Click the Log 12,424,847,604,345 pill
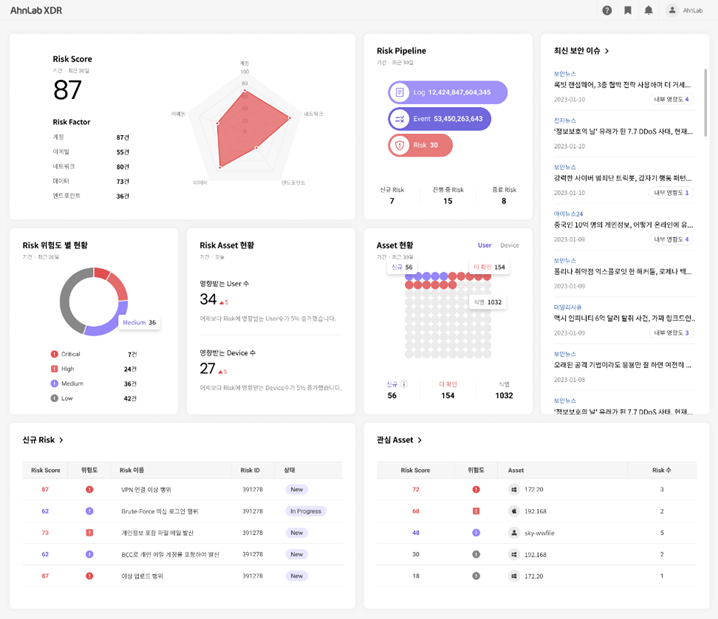718x619 pixels. (x=447, y=92)
